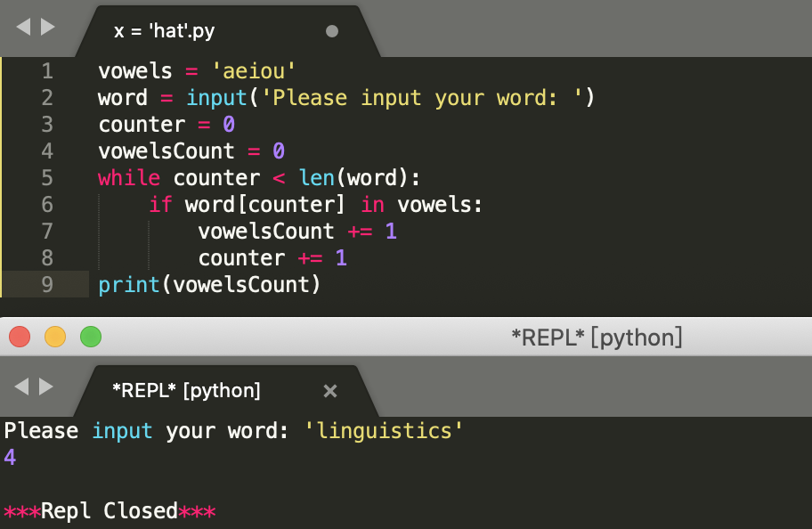The width and height of the screenshot is (812, 529).
Task: Click the input function call on line 2
Action: (x=216, y=98)
